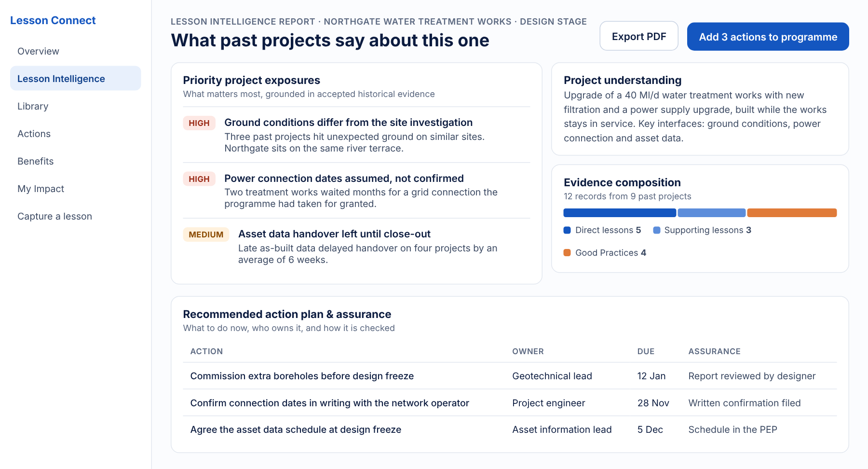Click the DUE column header
Viewport: 868px width, 469px height.
[x=646, y=351]
